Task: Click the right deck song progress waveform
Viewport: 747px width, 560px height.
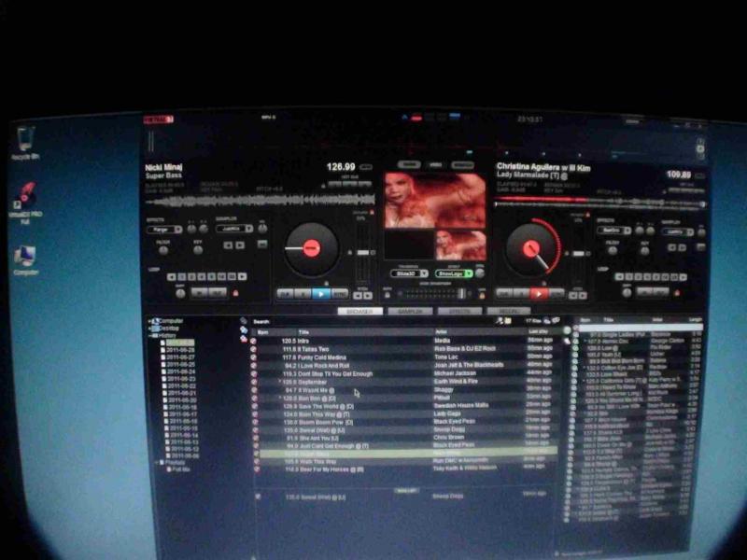Action: 600,202
